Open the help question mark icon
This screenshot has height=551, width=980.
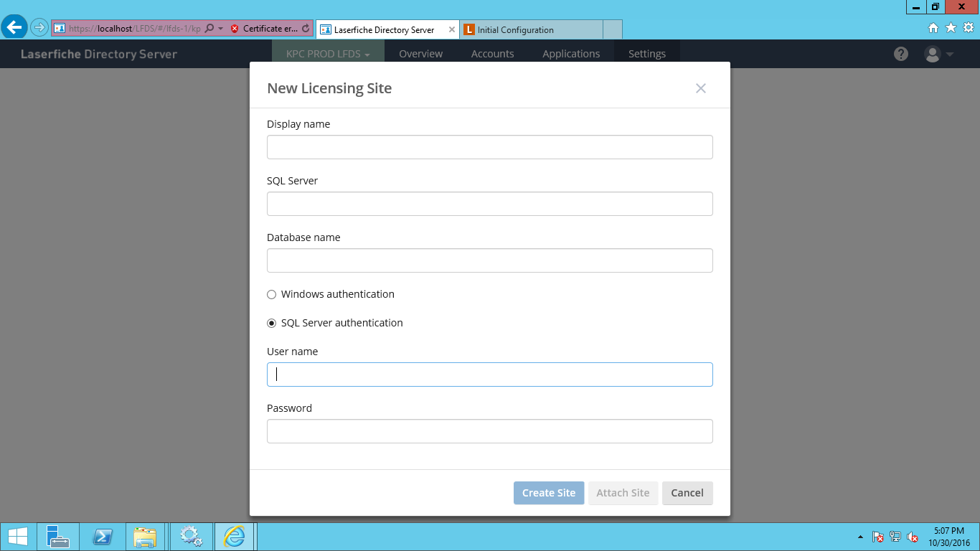tap(901, 54)
